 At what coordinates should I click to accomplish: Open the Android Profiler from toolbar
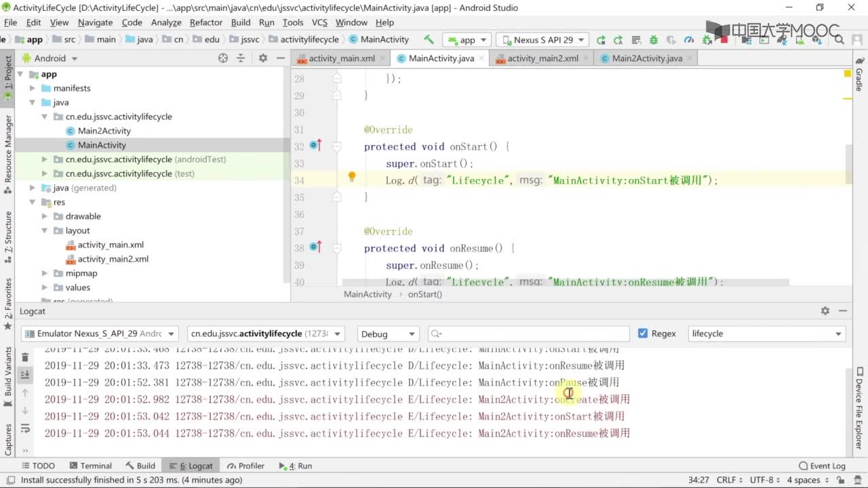tap(689, 40)
